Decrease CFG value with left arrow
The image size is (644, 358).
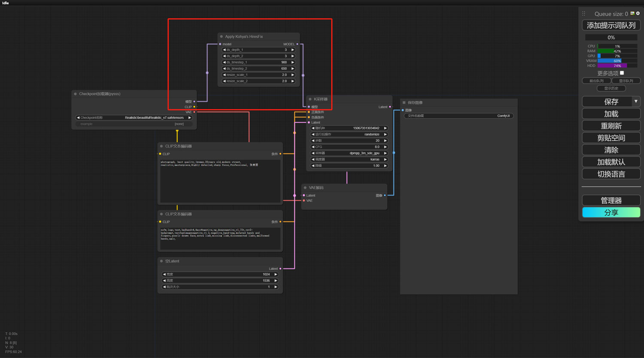(x=313, y=147)
